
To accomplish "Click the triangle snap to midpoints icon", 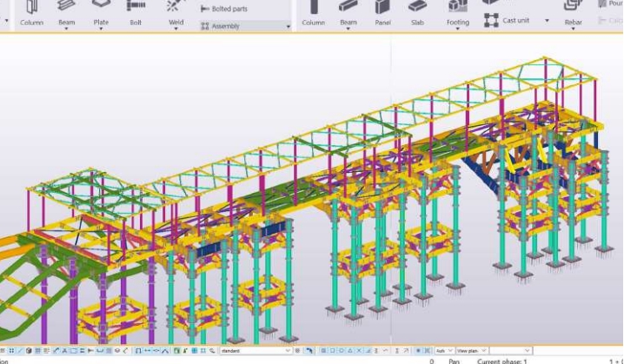I will (x=350, y=351).
